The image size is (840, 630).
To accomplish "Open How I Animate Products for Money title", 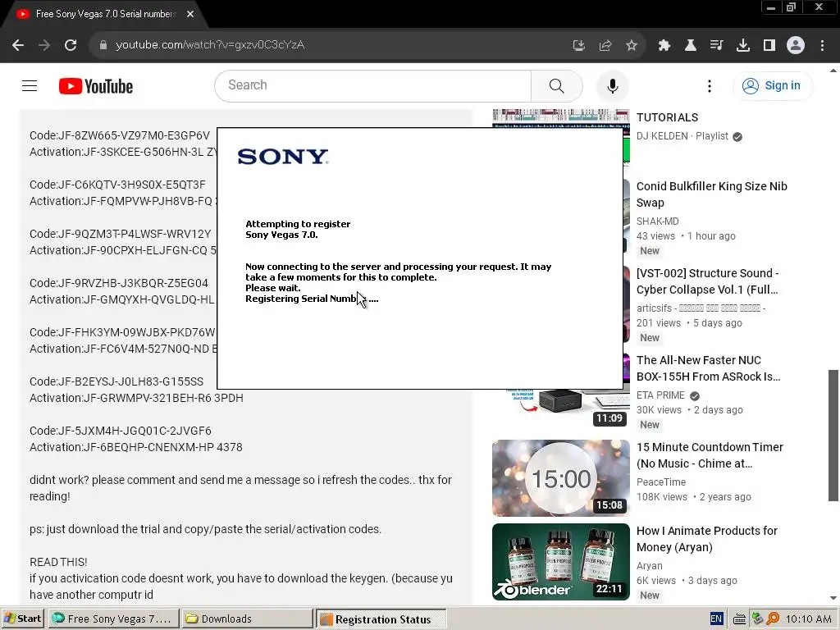I will 706,539.
